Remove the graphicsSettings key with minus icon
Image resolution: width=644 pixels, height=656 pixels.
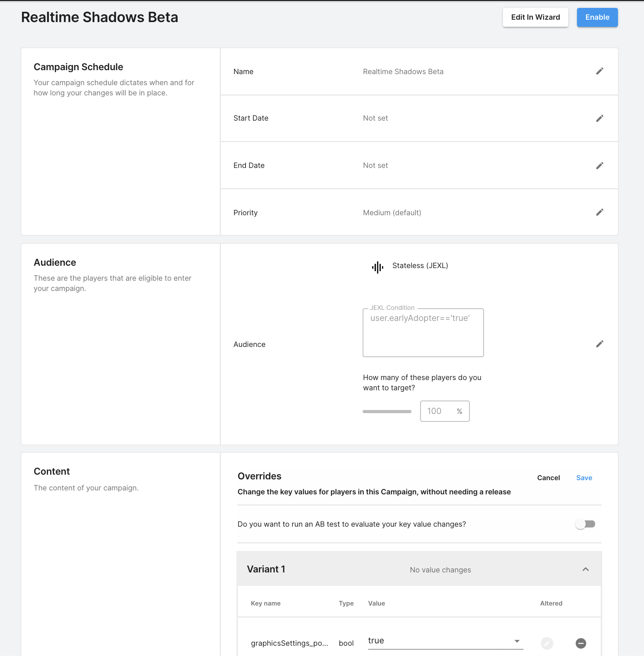point(581,643)
